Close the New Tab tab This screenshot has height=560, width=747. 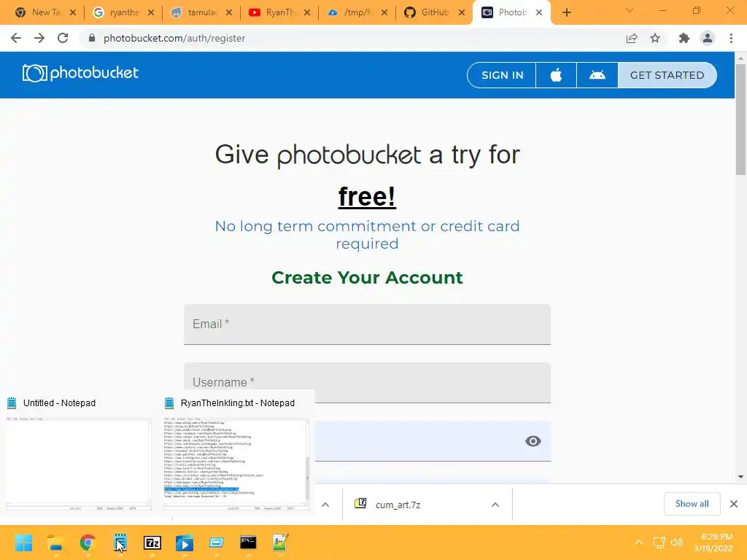pyautogui.click(x=73, y=12)
